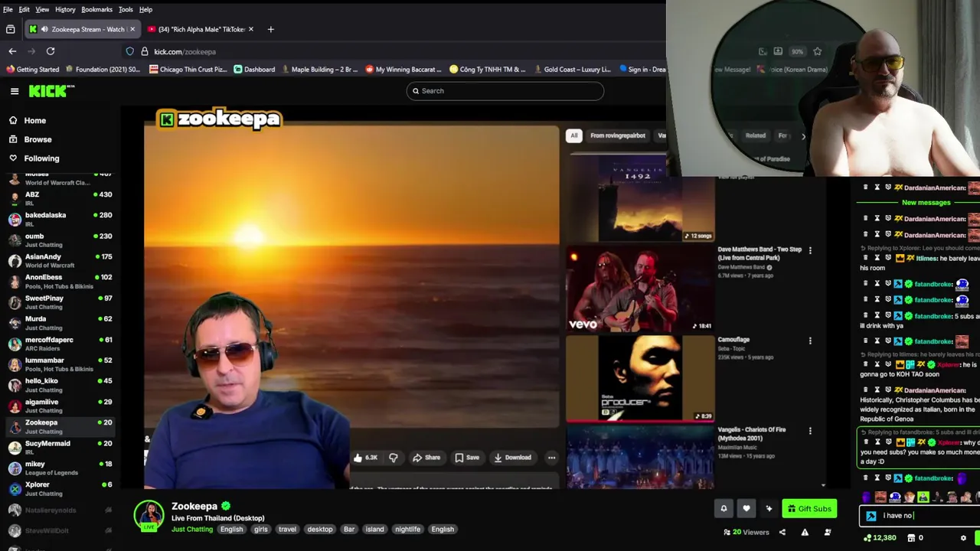The width and height of the screenshot is (980, 551).
Task: Open the Xplorer channel in sidebar
Action: click(x=60, y=488)
